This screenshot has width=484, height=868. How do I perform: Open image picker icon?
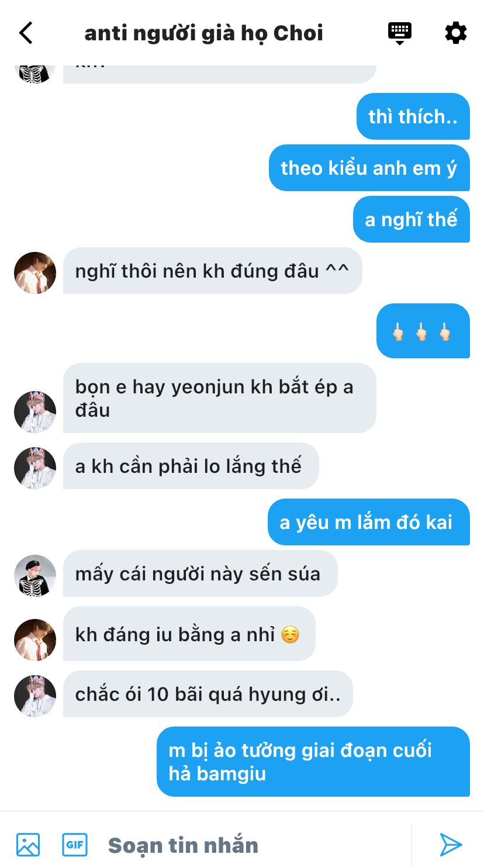28,845
